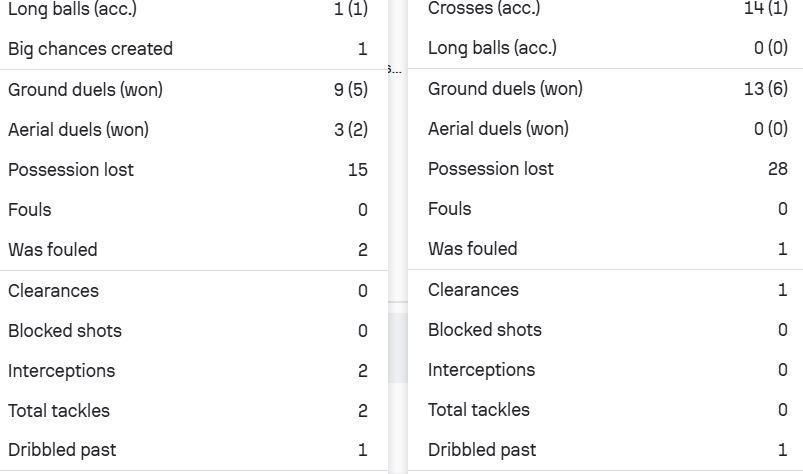
Task: Click Total tackles row showing 0
Action: 607,410
